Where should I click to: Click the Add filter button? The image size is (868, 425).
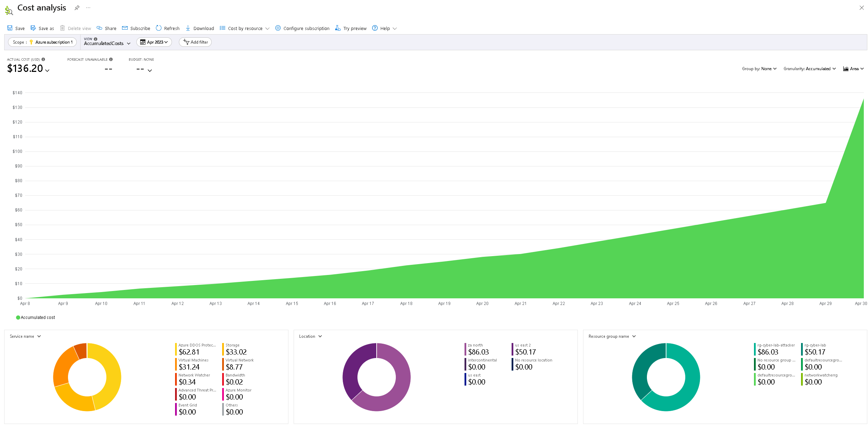click(195, 42)
